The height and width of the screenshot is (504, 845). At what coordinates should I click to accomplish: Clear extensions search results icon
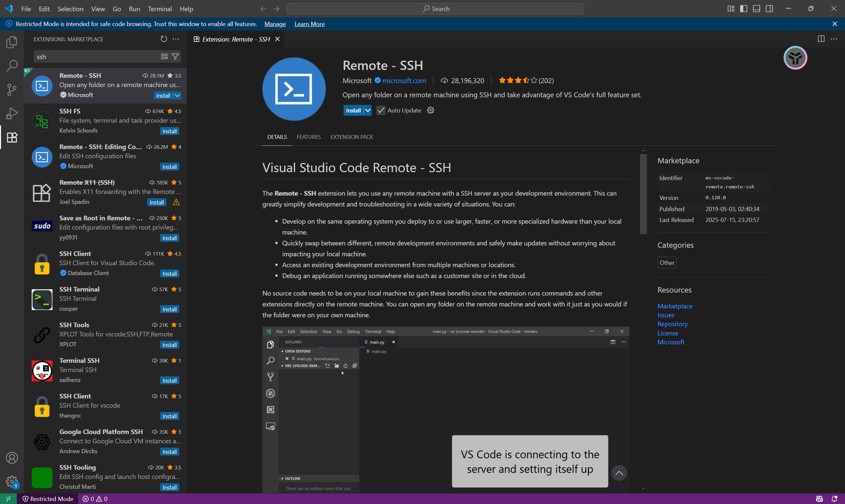pyautogui.click(x=164, y=57)
